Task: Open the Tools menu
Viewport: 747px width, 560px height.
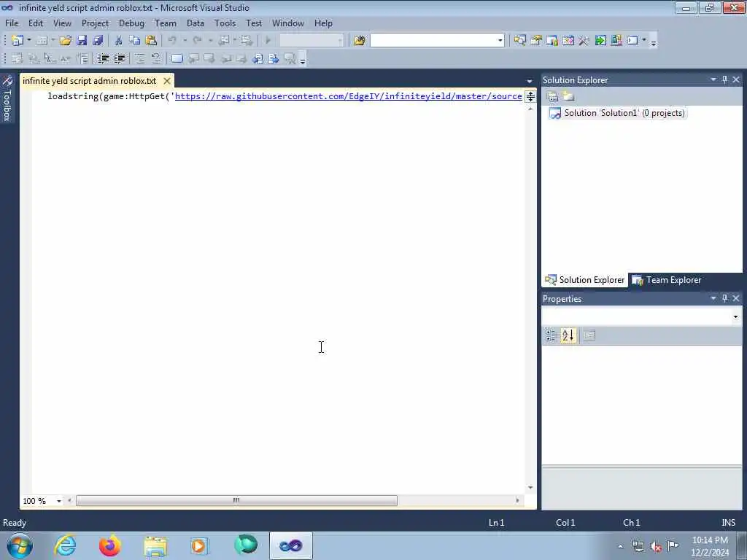Action: pyautogui.click(x=225, y=23)
